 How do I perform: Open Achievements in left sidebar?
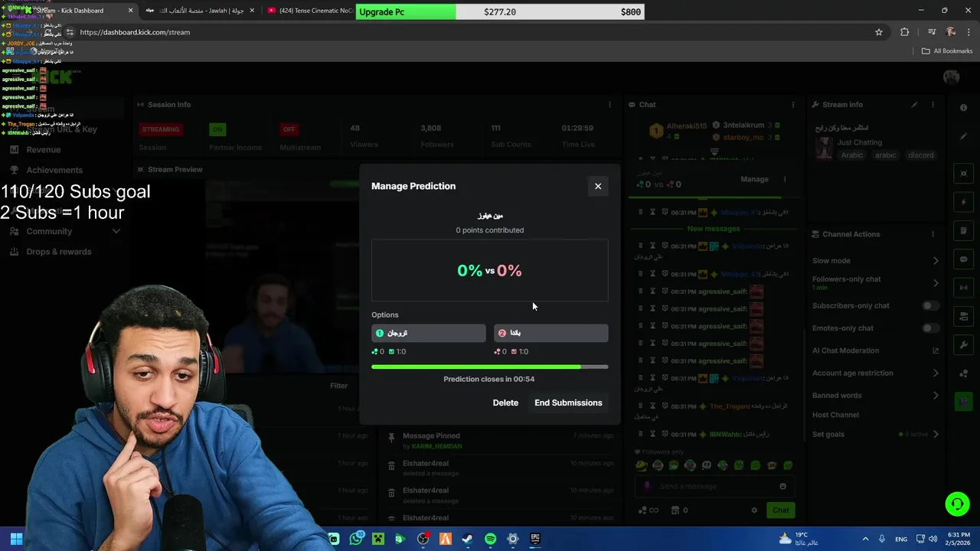pyautogui.click(x=54, y=170)
